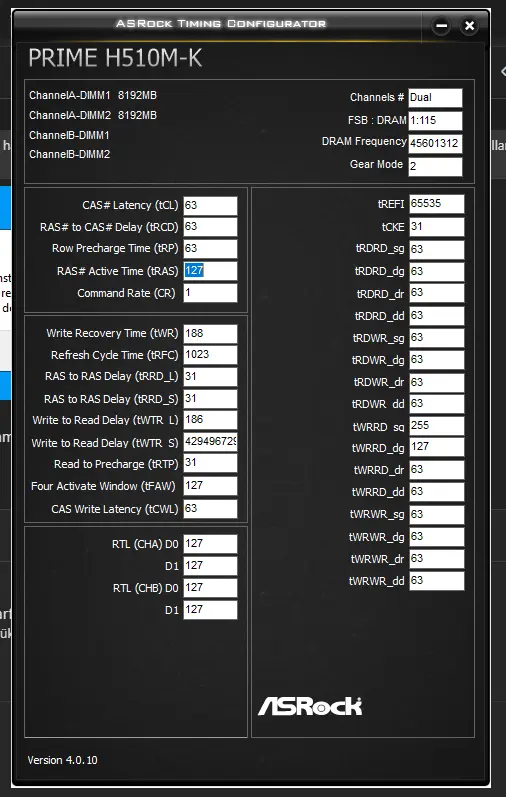This screenshot has height=797, width=506.
Task: Click the tRRD_S RAS to RAS Delay field
Action: pos(210,399)
